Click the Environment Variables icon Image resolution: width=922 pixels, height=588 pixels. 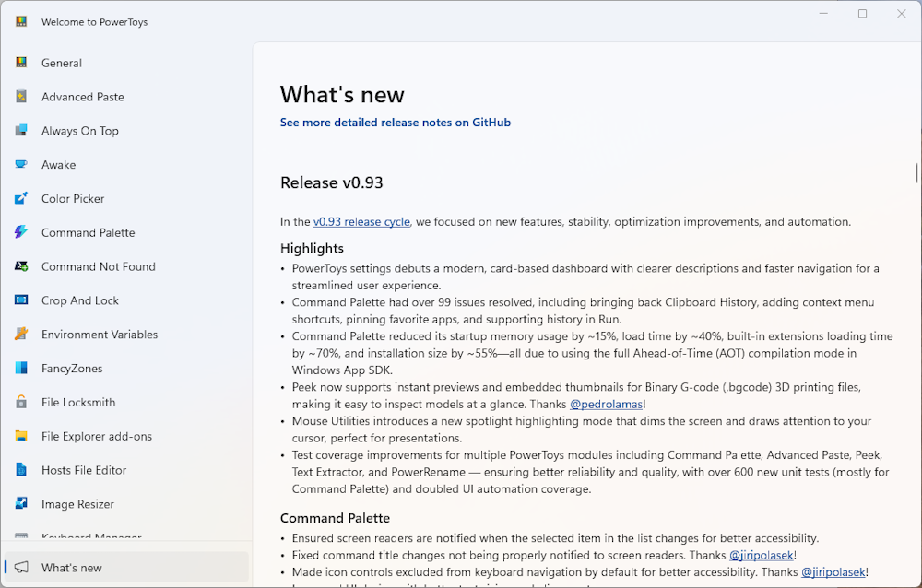click(21, 334)
